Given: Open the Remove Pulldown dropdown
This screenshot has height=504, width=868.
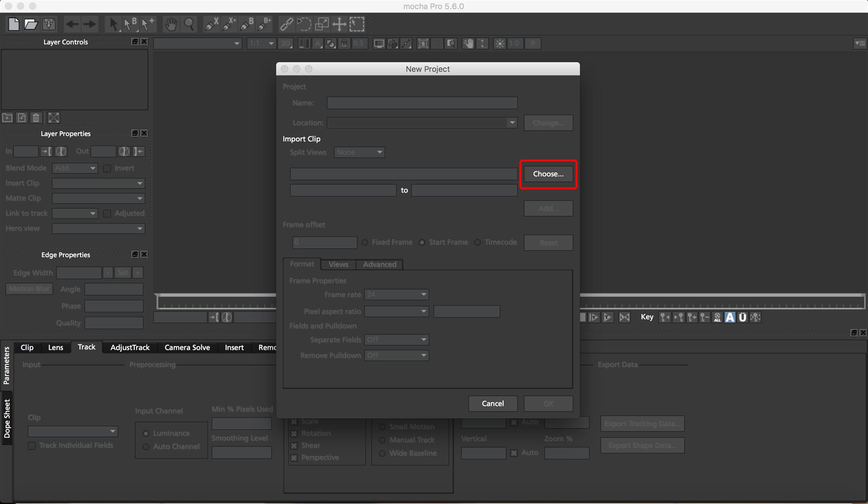Looking at the screenshot, I should click(396, 356).
